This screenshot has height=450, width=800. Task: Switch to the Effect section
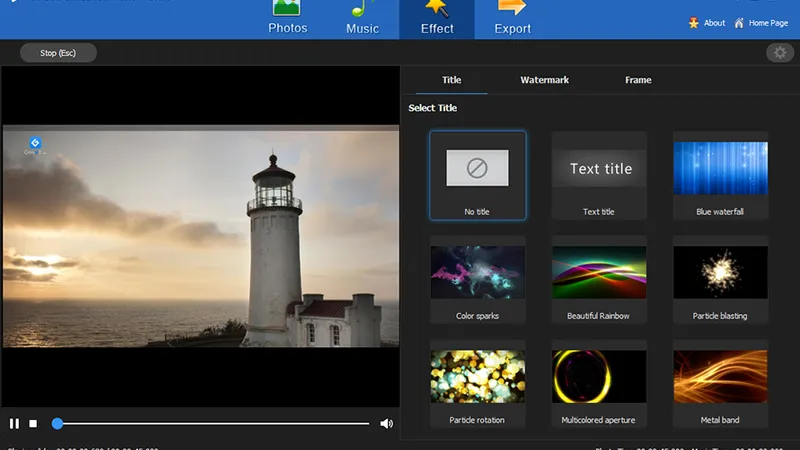click(x=437, y=18)
